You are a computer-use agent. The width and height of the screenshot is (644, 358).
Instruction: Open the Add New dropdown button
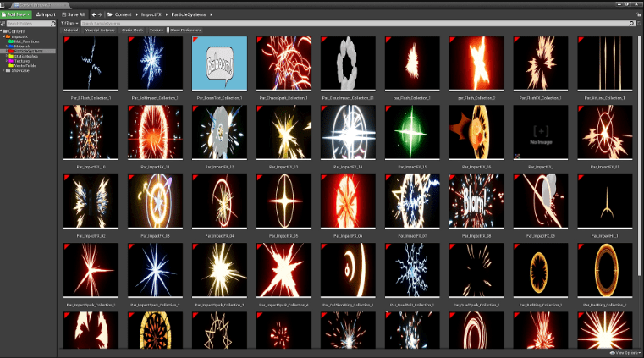[16, 14]
